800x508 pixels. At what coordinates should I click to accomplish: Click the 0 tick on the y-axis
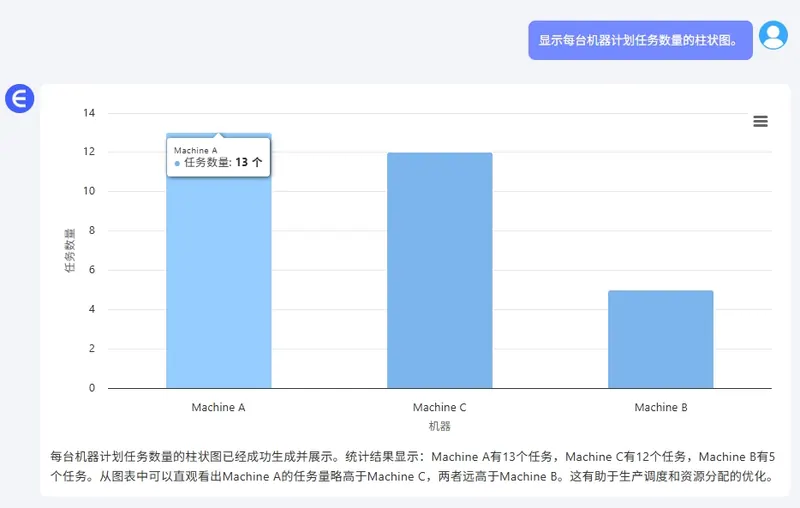pos(92,388)
